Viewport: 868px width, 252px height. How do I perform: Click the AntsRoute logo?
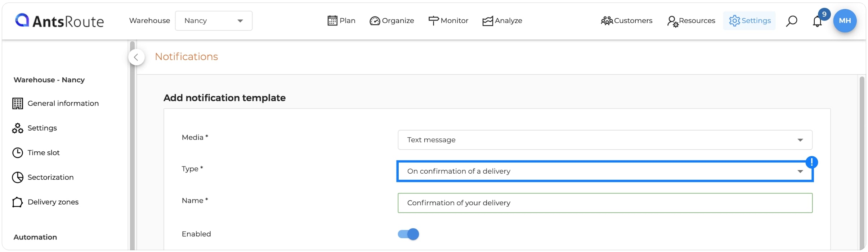pos(59,21)
